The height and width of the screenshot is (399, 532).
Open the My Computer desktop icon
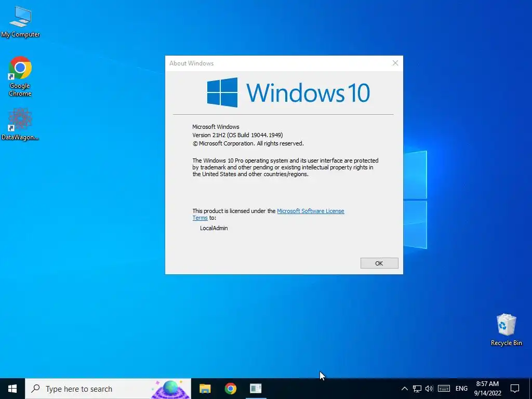coord(20,22)
